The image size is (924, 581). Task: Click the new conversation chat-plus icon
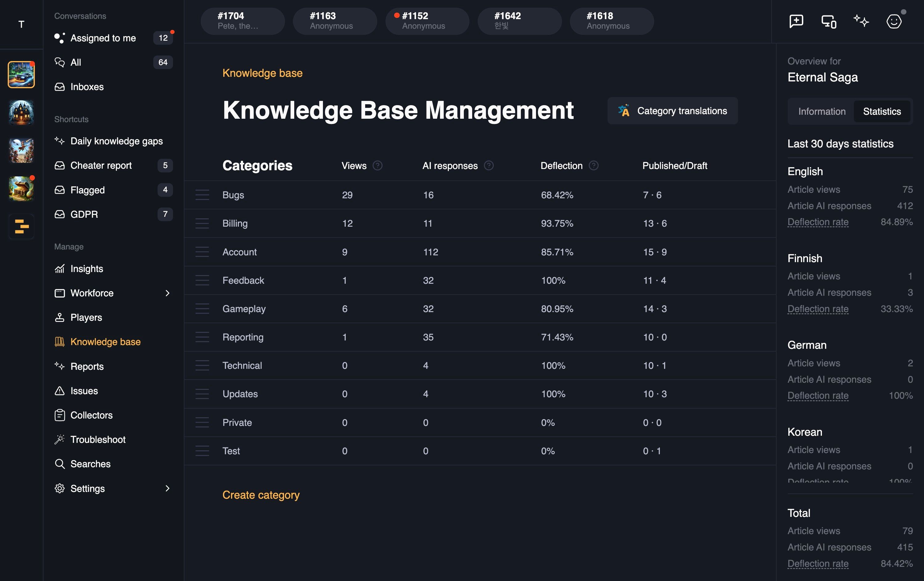796,21
